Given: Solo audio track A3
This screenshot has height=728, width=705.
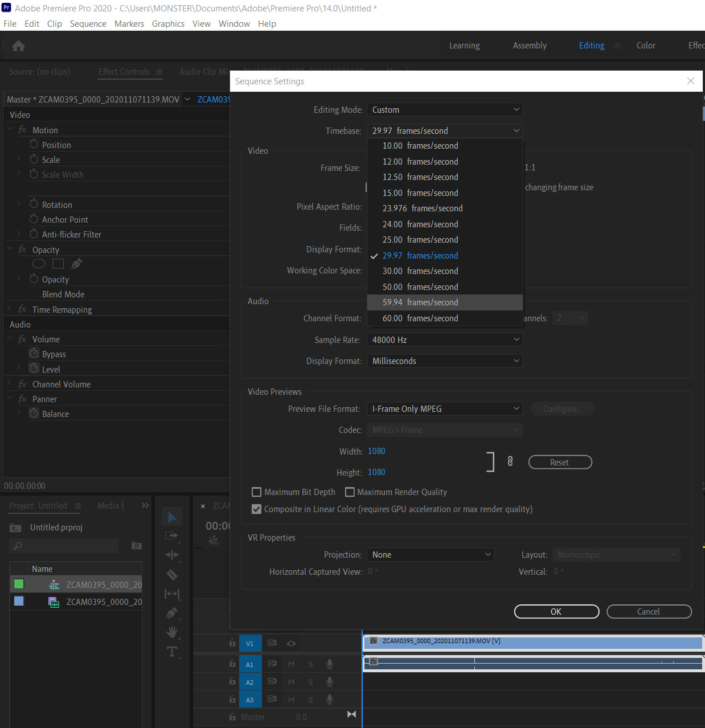Looking at the screenshot, I should pyautogui.click(x=310, y=700).
